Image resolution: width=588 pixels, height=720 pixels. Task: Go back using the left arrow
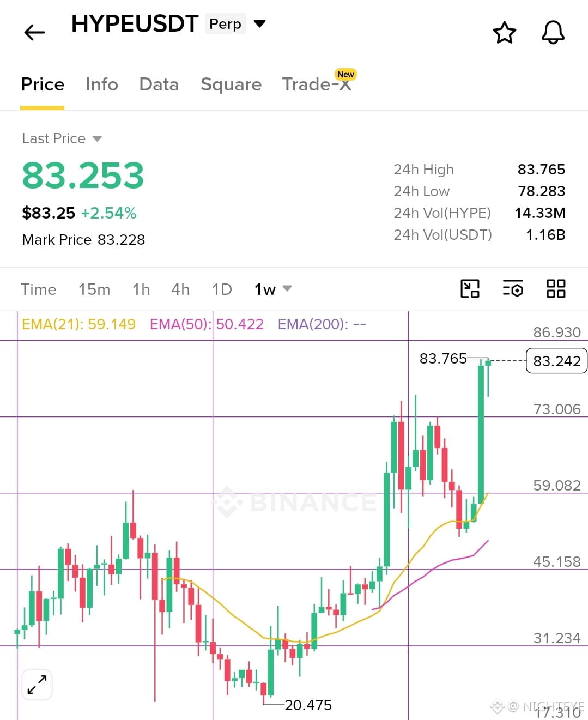coord(34,32)
